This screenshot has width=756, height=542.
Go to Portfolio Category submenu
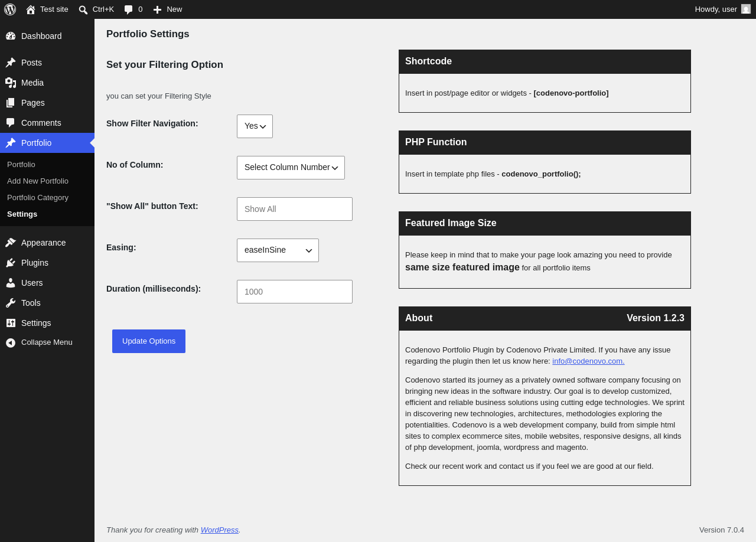click(x=38, y=197)
